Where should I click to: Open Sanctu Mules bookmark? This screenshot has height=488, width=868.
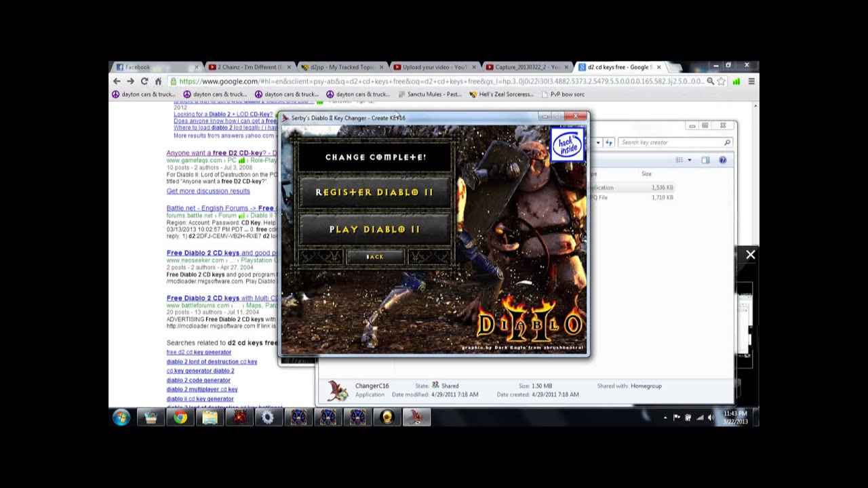[x=431, y=94]
